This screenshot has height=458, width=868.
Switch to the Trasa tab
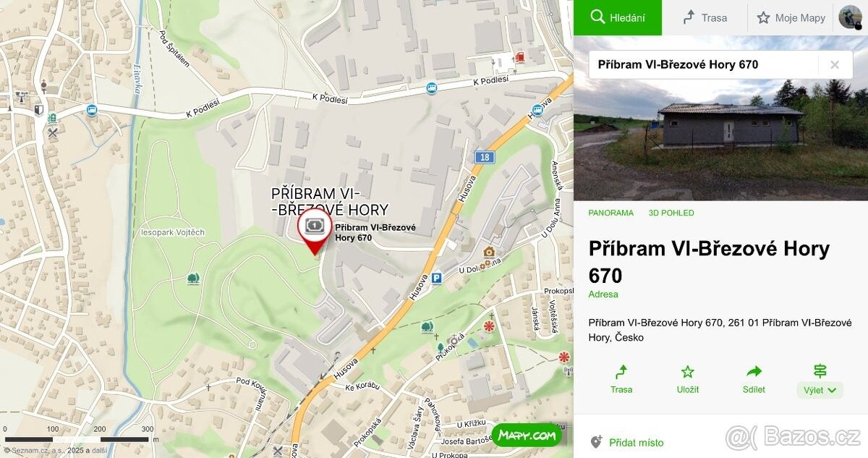[x=705, y=17]
